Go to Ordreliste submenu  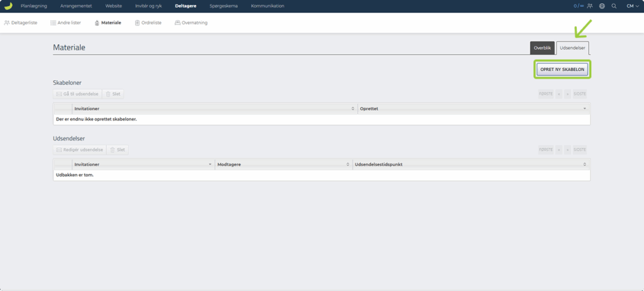(x=148, y=23)
